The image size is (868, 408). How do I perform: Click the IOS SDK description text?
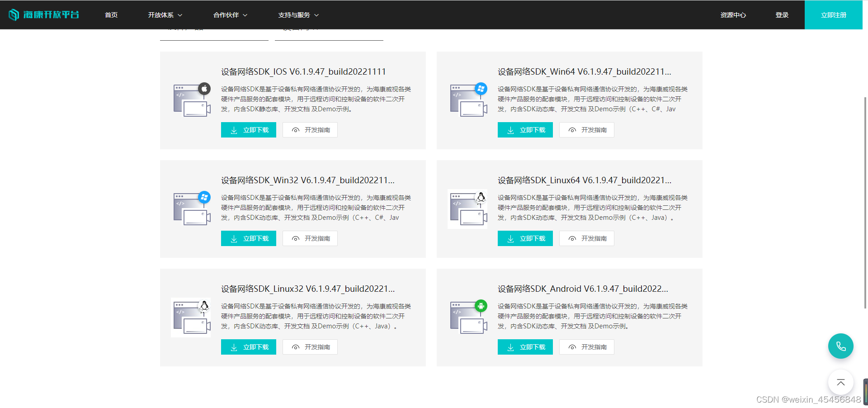(316, 99)
